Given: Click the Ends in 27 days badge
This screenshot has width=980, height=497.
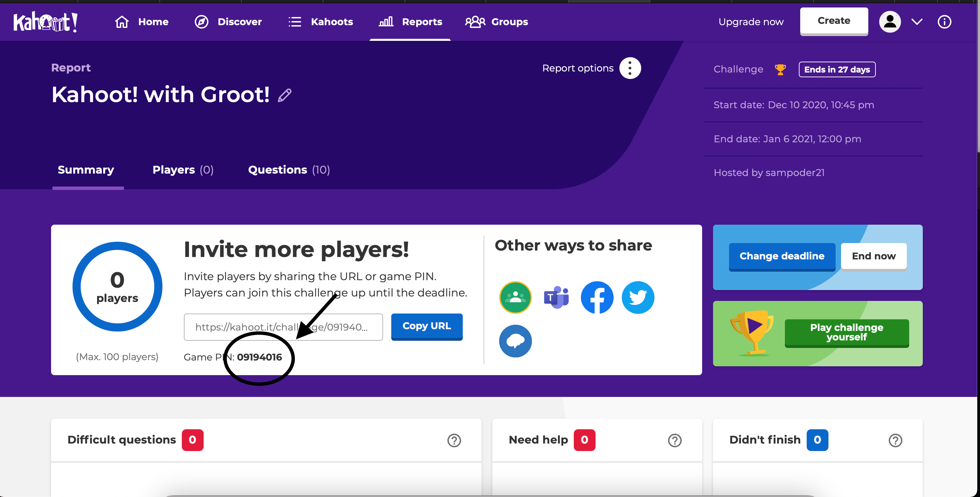Looking at the screenshot, I should coord(837,69).
